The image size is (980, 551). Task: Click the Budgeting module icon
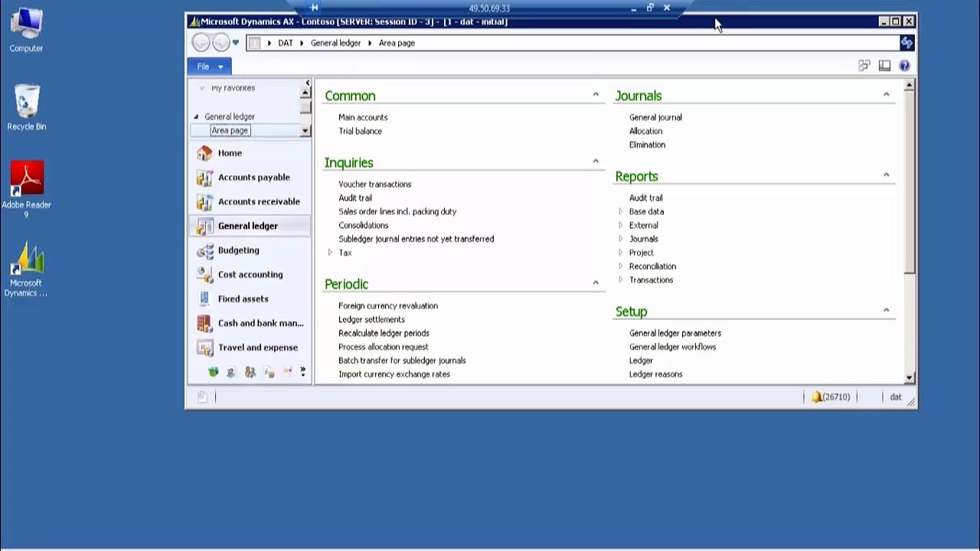[x=204, y=250]
